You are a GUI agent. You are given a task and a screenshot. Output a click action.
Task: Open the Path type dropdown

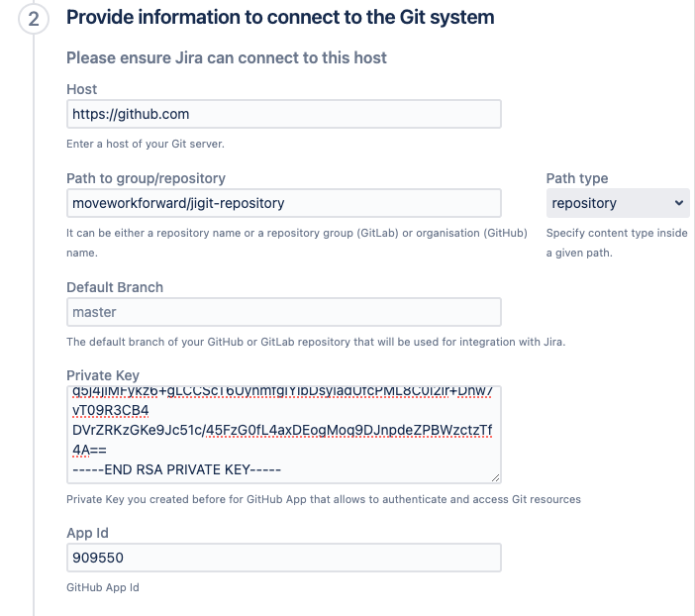pos(618,203)
